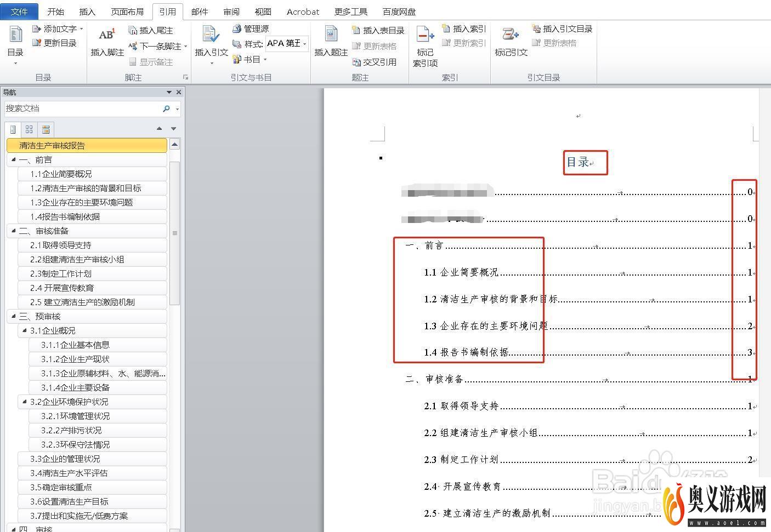Click 插入尾注 endnote button
Viewport: 771px width, 532px height.
[x=151, y=30]
